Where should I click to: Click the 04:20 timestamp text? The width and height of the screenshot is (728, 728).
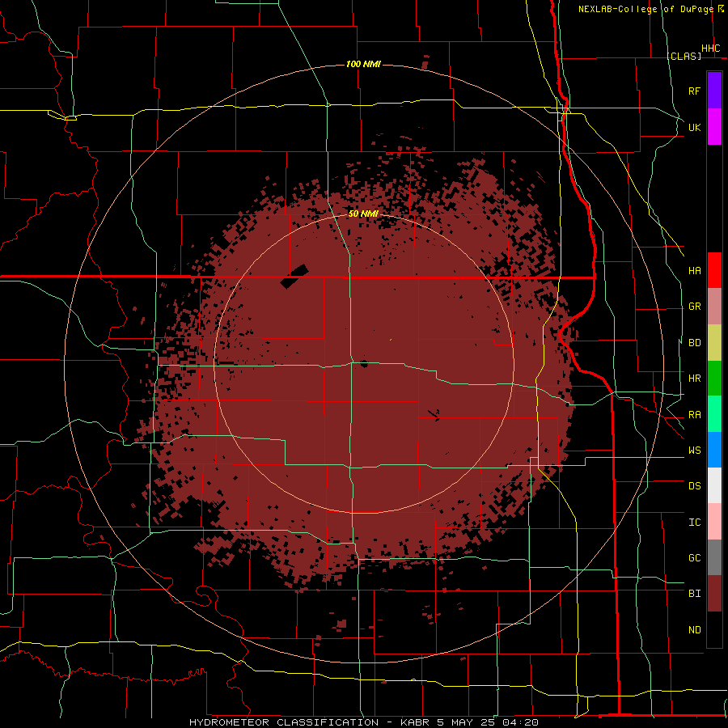[x=522, y=722]
